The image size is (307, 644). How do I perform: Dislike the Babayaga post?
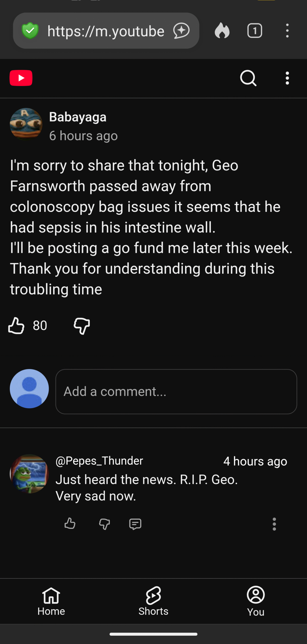[82, 326]
